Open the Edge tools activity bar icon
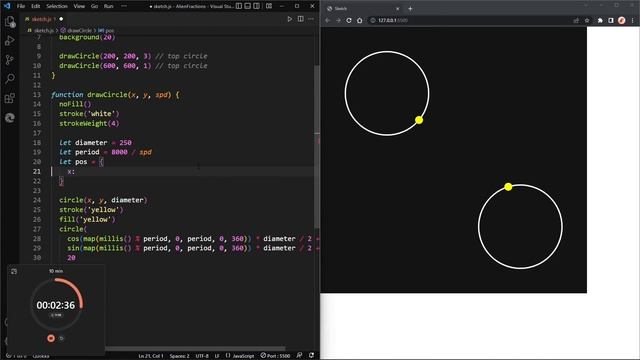Viewport: 640px width, 360px height. tap(9, 118)
